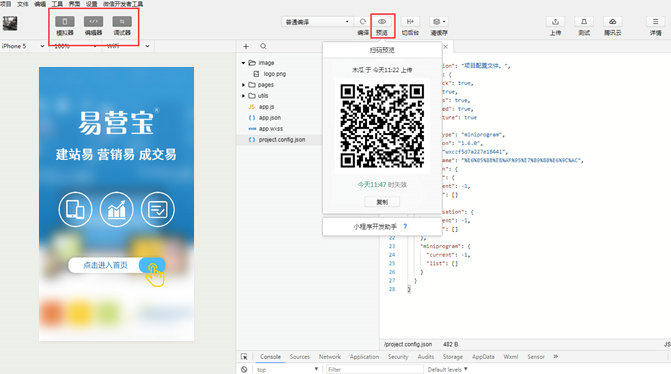Open the iPhone 5 device dropdown
Screen dimensions: 671x374
(23, 46)
